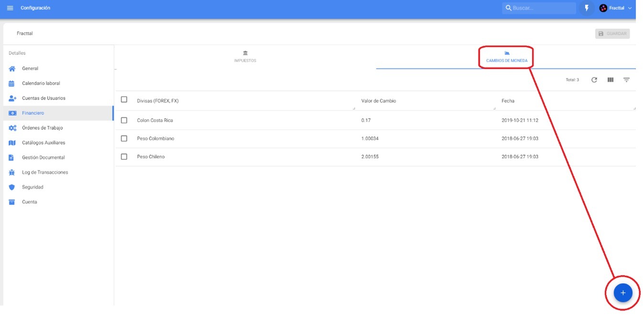Open the Seguridad section
644x316 pixels.
click(33, 187)
